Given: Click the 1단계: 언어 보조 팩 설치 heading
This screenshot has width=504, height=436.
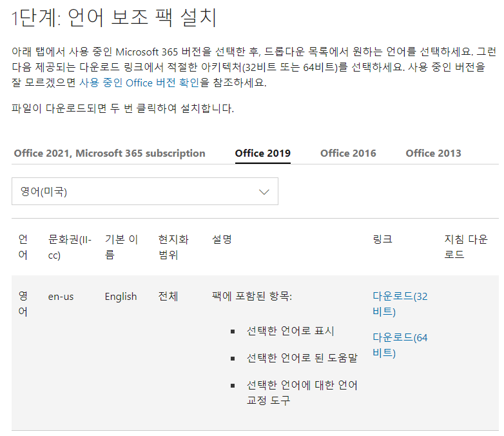Looking at the screenshot, I should pyautogui.click(x=115, y=17).
